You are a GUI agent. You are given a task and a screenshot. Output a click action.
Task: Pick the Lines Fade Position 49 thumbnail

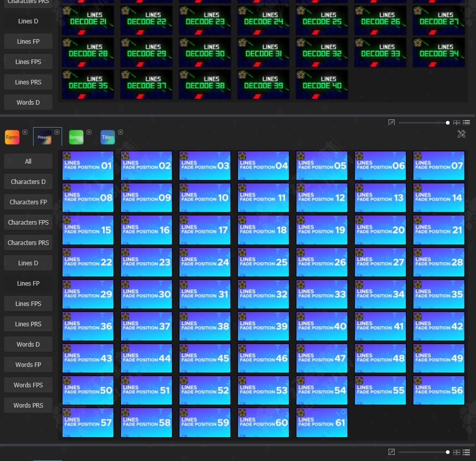tap(439, 358)
